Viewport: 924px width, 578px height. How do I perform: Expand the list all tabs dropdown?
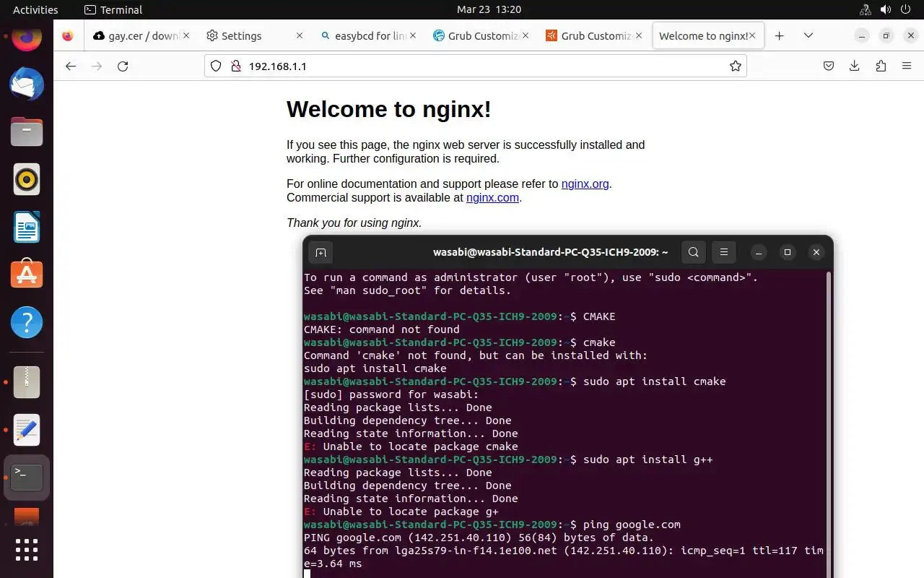tap(808, 35)
